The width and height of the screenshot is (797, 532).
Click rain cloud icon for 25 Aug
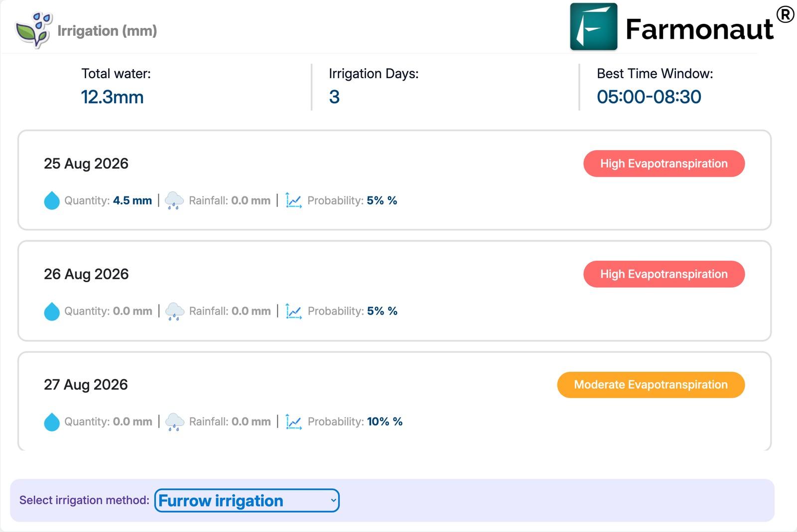174,201
